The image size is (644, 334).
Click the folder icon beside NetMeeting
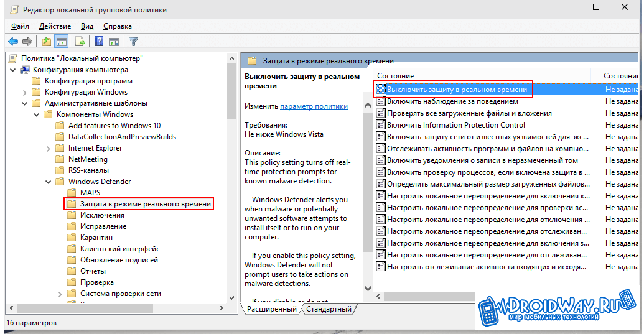click(60, 159)
